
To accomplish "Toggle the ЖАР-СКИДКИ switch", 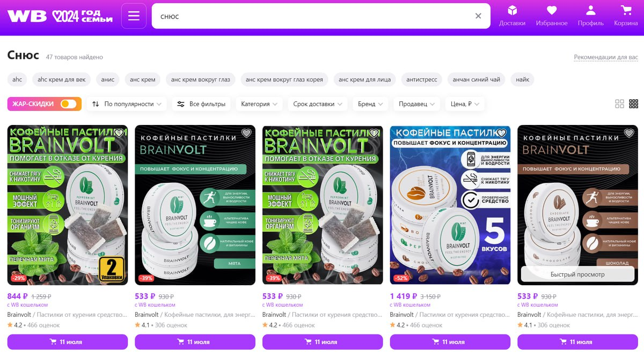I will [68, 104].
